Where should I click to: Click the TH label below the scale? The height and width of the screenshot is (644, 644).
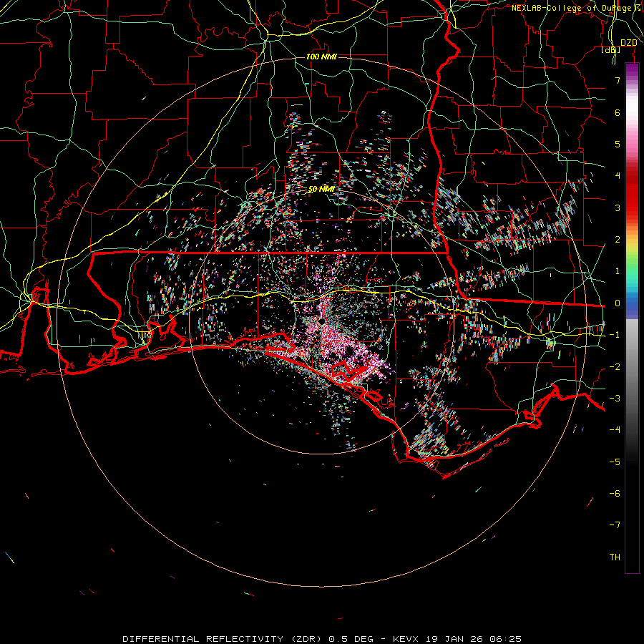click(x=615, y=557)
